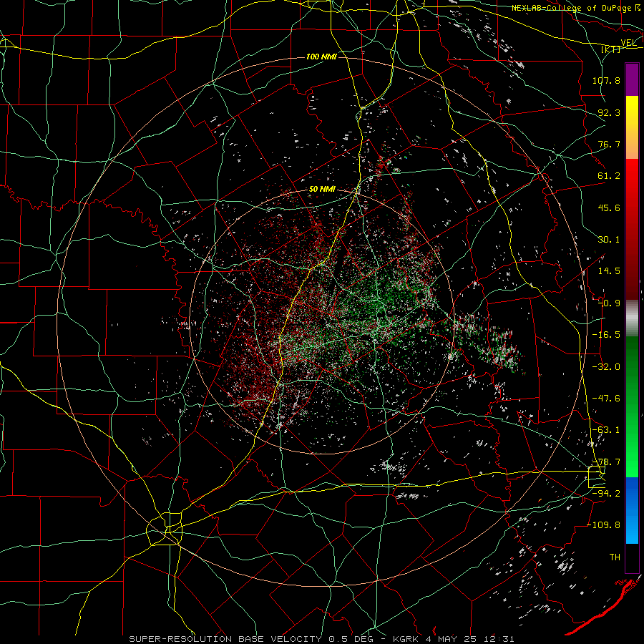
Task: Pick the green segment of the color bar
Action: pos(632,406)
